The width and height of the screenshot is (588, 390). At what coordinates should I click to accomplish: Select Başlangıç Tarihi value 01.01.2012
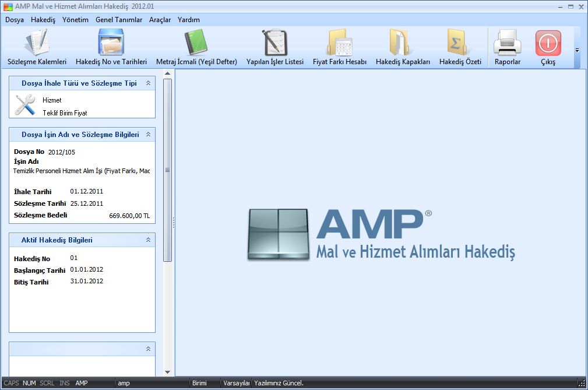click(87, 269)
